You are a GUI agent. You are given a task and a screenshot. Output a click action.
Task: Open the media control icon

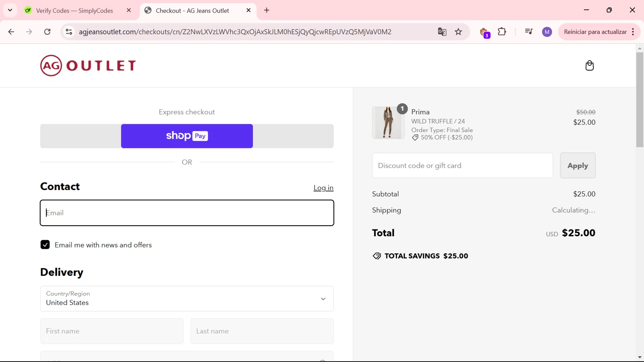click(529, 32)
